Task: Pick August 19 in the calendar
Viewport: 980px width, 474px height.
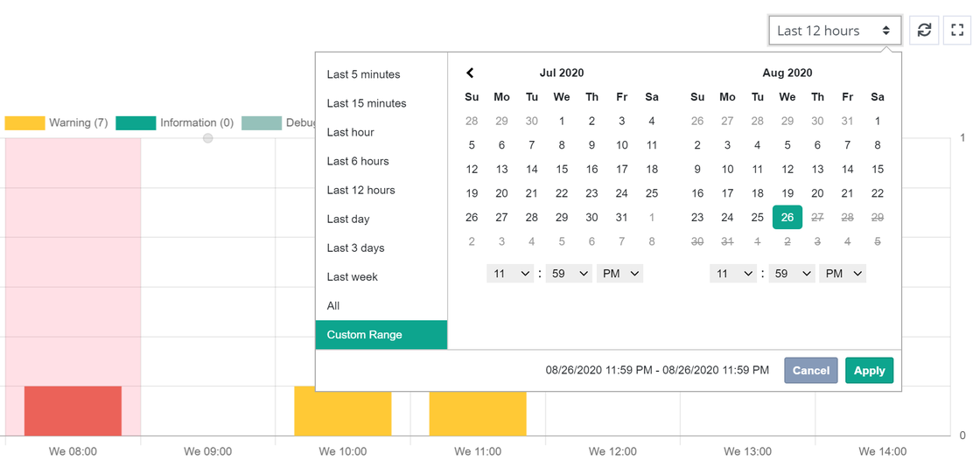Action: [x=787, y=193]
